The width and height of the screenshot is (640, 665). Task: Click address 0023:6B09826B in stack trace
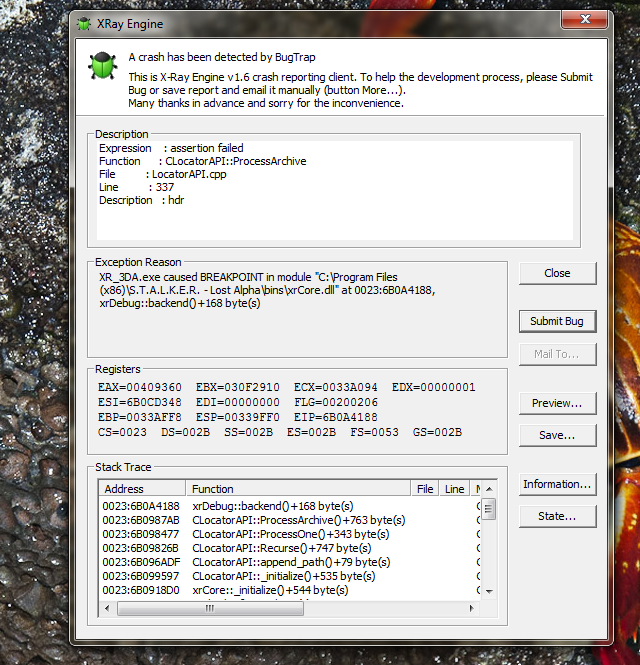pyautogui.click(x=140, y=548)
